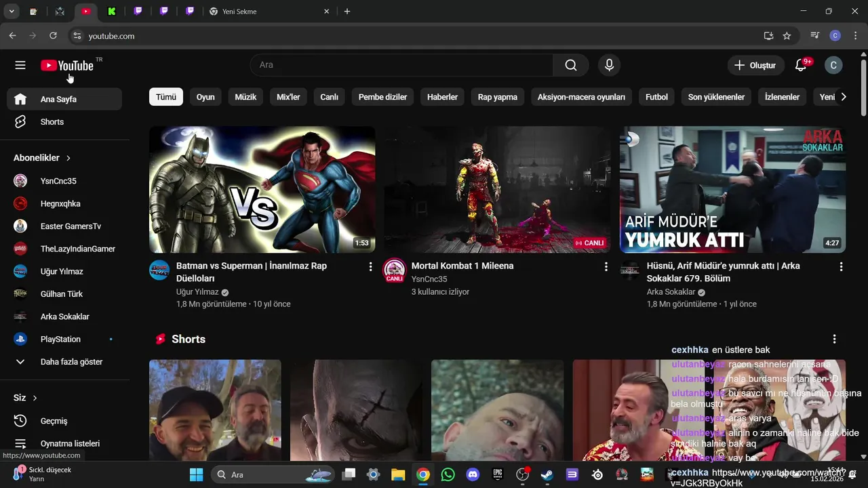
Task: Open PlayStation subscription channel
Action: click(x=64, y=339)
